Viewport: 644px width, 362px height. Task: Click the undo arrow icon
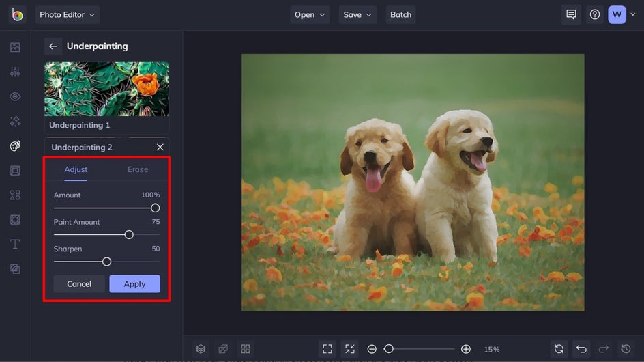[581, 349]
